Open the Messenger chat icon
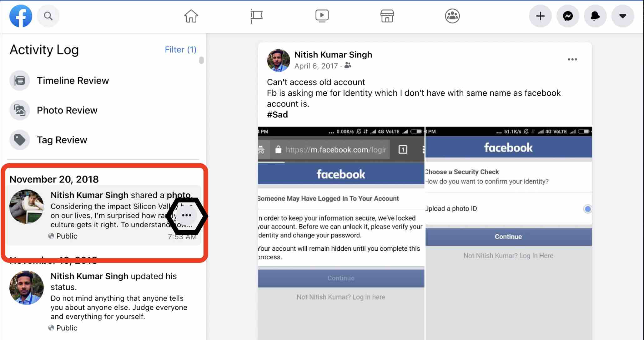 (x=568, y=16)
